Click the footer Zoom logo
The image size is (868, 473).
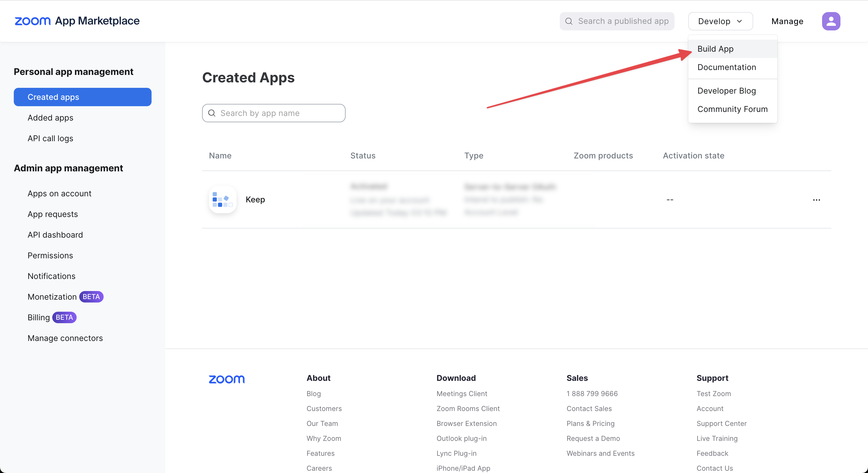point(226,379)
